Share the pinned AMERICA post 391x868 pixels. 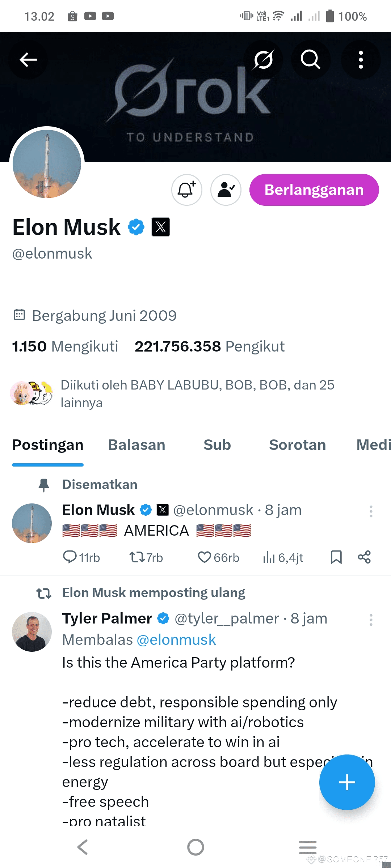(x=364, y=557)
